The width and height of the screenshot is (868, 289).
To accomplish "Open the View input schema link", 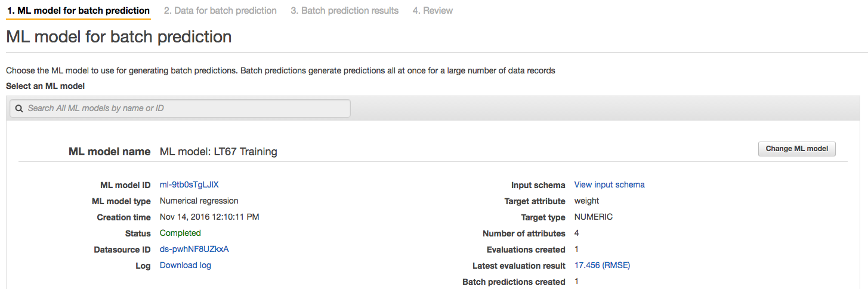I will (609, 185).
